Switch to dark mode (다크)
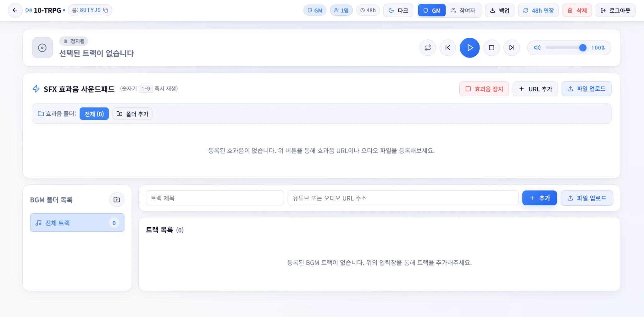644x317 pixels. (398, 10)
